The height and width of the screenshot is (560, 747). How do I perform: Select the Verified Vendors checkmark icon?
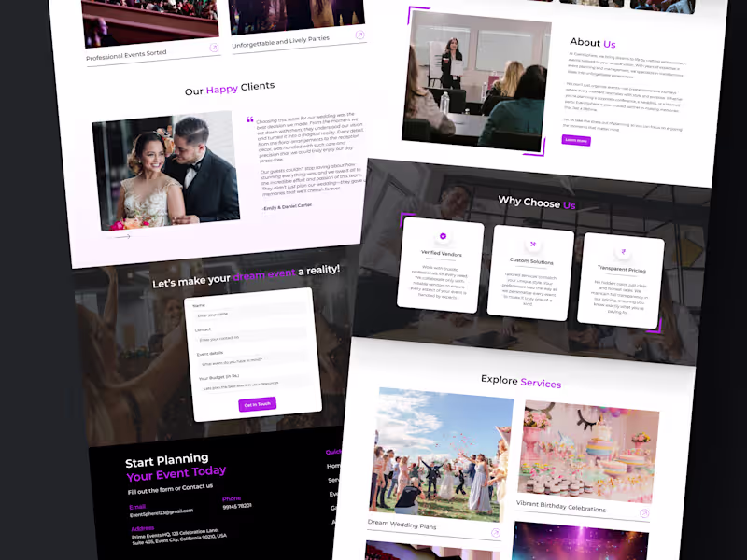point(443,236)
